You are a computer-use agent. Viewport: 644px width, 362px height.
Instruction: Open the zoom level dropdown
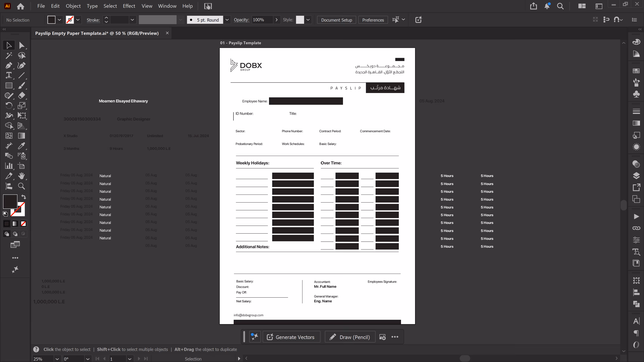(57, 359)
